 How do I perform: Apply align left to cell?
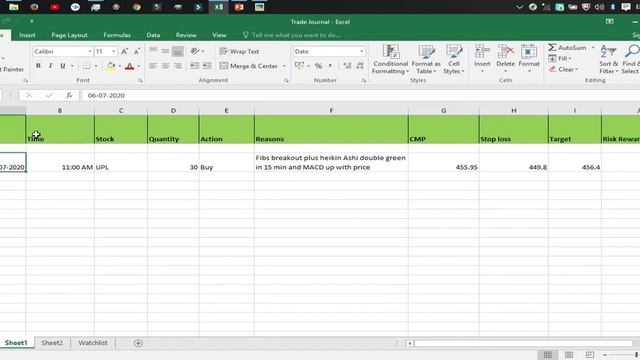coord(153,66)
